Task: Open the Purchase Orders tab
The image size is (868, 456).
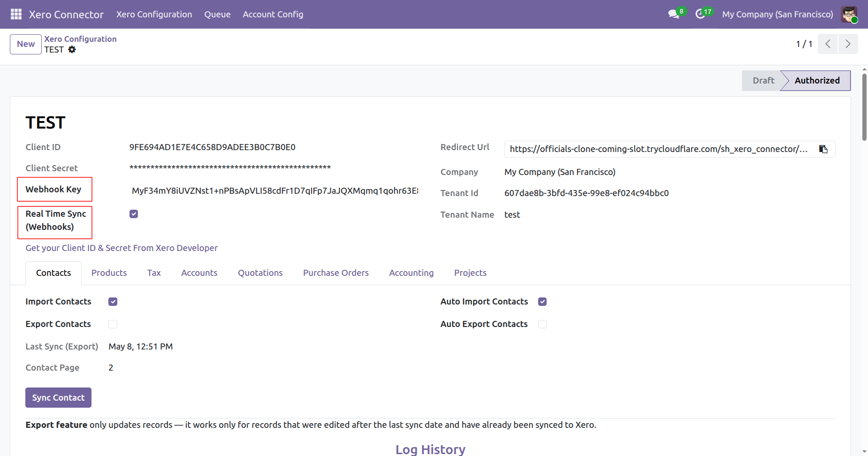Action: pyautogui.click(x=336, y=273)
